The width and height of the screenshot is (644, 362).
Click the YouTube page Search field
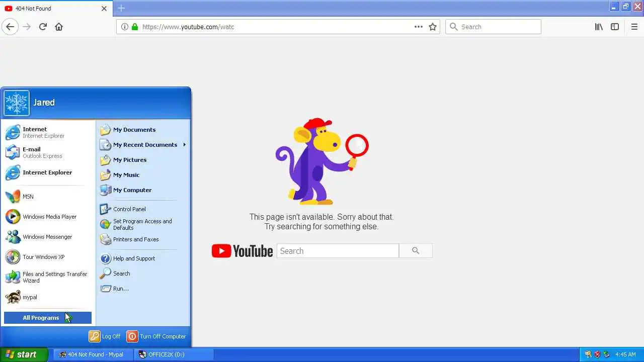click(338, 251)
